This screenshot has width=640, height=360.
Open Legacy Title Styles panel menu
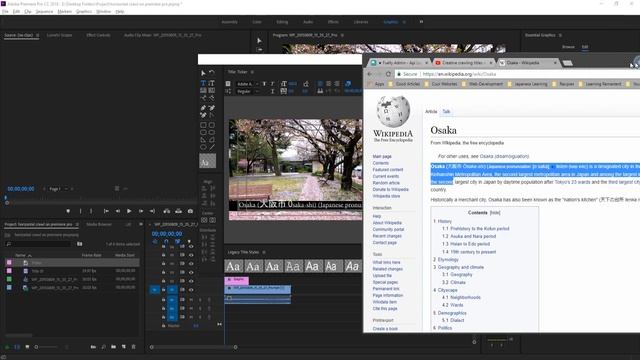(x=264, y=252)
